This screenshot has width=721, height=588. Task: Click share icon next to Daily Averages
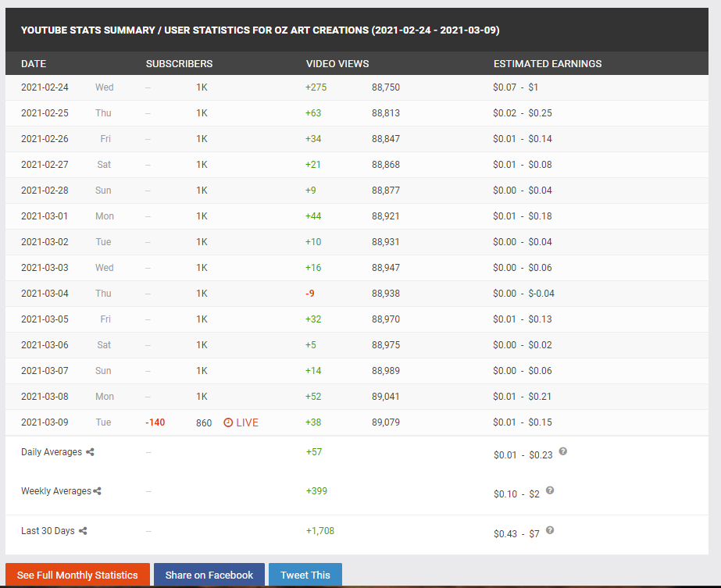pyautogui.click(x=90, y=452)
